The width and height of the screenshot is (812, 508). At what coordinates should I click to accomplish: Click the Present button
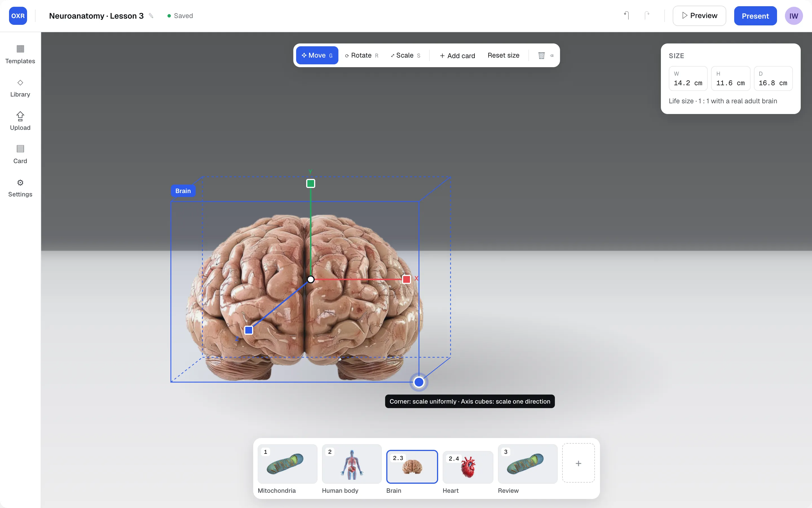pos(755,16)
